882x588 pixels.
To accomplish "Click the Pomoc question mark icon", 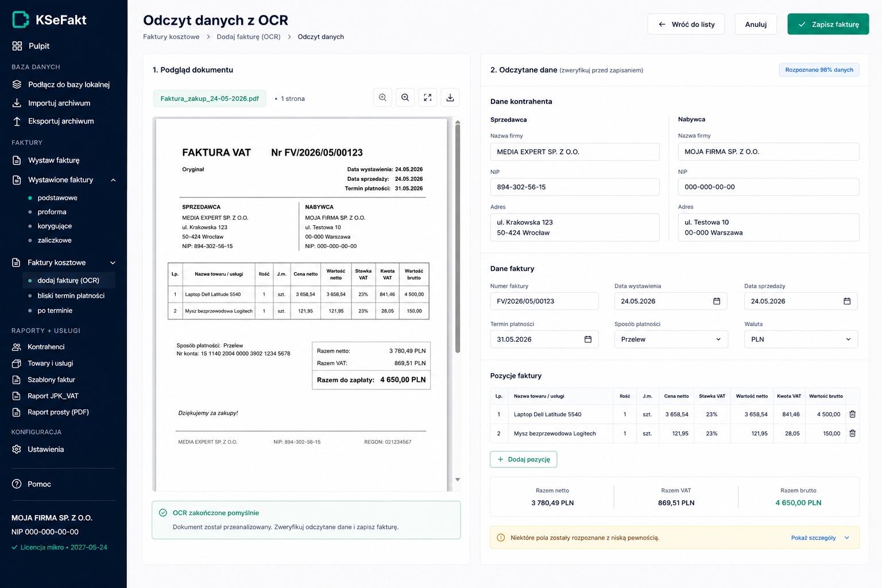I will (17, 484).
